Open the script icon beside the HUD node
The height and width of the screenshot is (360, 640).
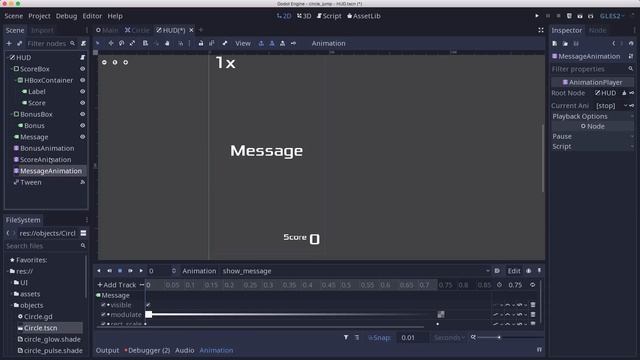83,58
